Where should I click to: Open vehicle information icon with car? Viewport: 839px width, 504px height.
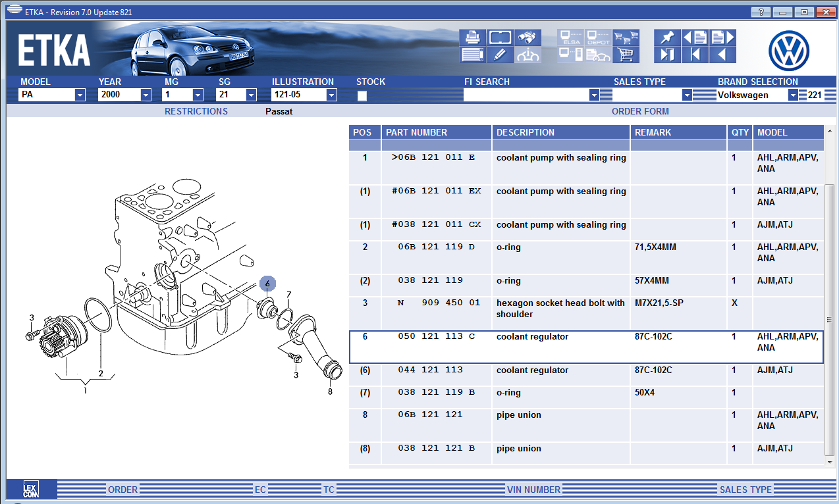pyautogui.click(x=528, y=55)
